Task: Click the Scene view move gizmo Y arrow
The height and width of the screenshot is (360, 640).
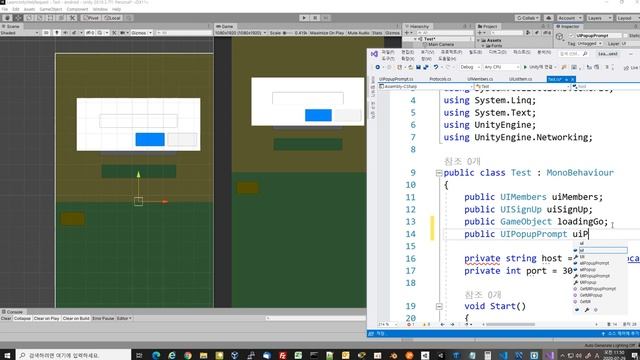Action: tap(138, 175)
